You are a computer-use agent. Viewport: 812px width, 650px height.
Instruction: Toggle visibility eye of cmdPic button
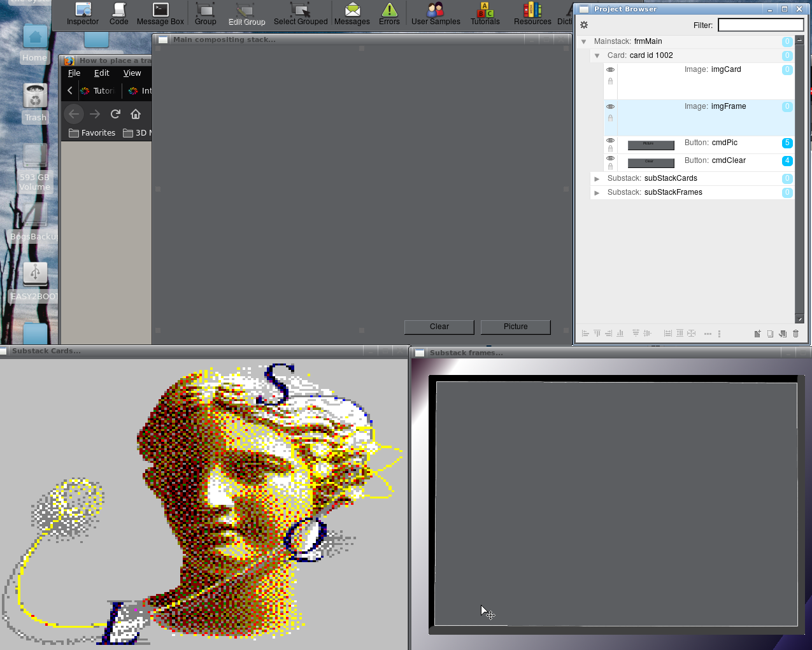[x=610, y=141]
